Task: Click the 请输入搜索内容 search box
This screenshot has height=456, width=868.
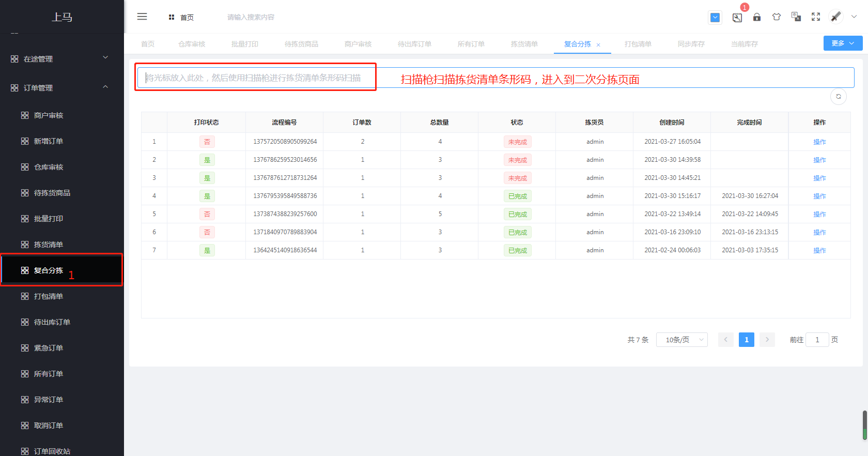Action: point(251,17)
